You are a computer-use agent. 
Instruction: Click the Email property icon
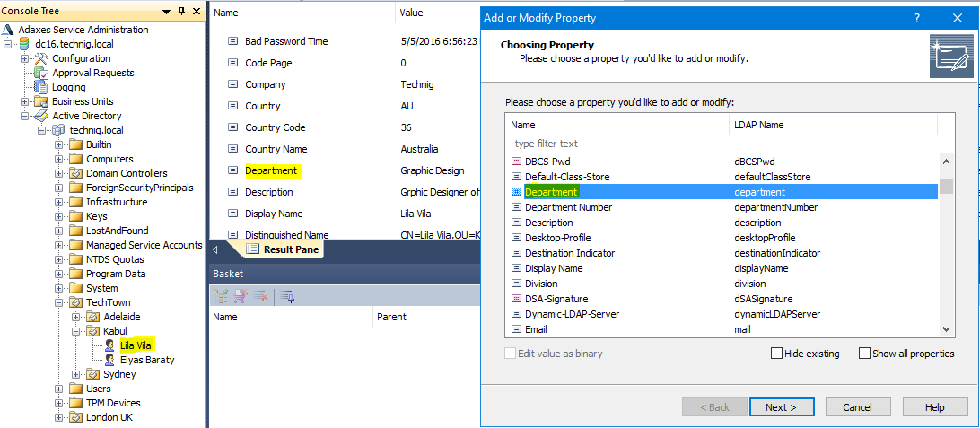[x=516, y=329]
